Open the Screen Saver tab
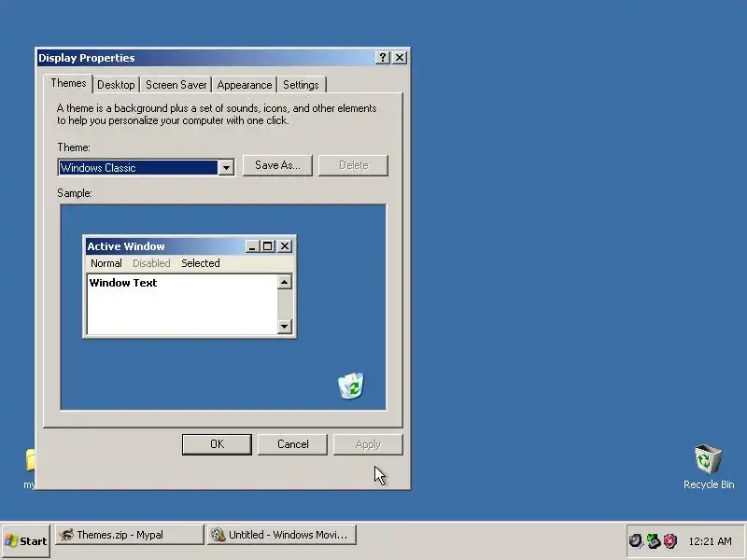The image size is (747, 560). click(x=176, y=85)
